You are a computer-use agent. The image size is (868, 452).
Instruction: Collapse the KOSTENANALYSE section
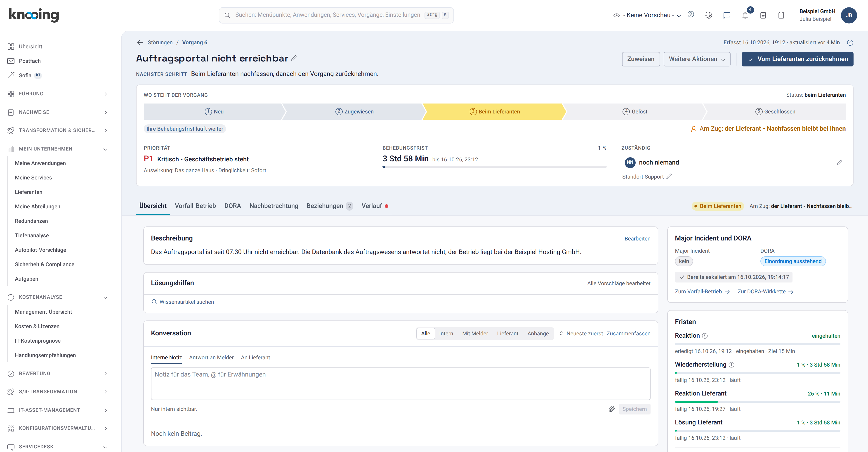(x=58, y=297)
